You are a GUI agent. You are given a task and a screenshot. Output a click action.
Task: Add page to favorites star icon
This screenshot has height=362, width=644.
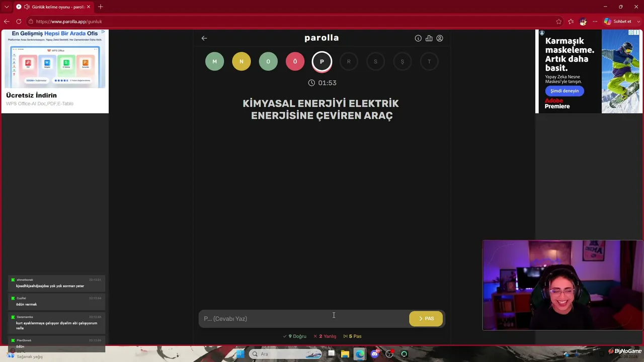(558, 22)
